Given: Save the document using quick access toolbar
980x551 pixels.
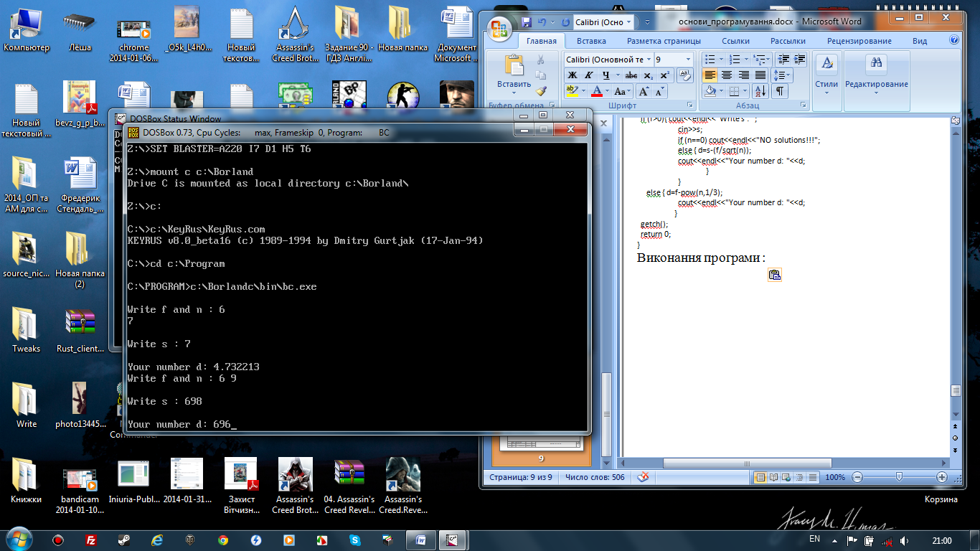Looking at the screenshot, I should (526, 22).
